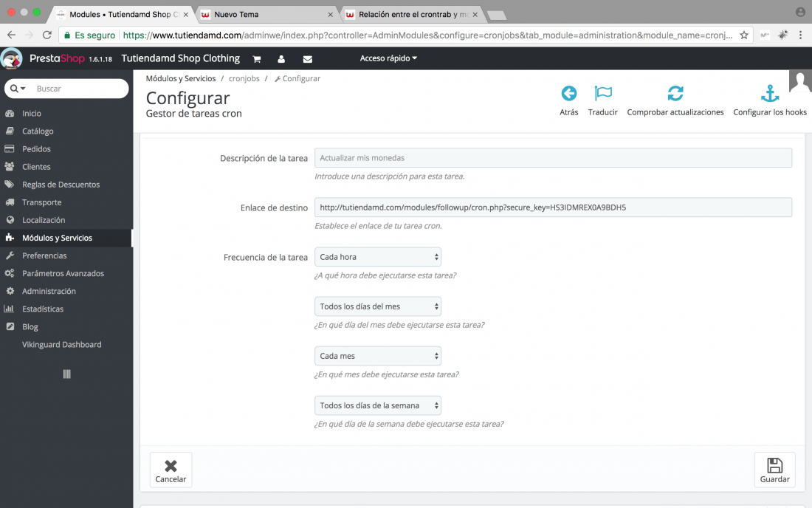The height and width of the screenshot is (508, 812).
Task: Open Chrome three-dot menu
Action: 801,35
